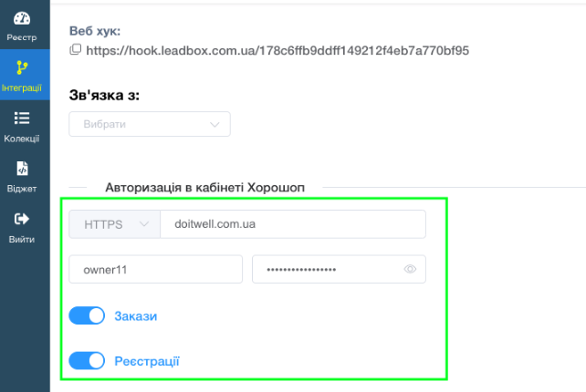
Task: Open the HTTPS protocol dropdown
Action: coord(114,224)
